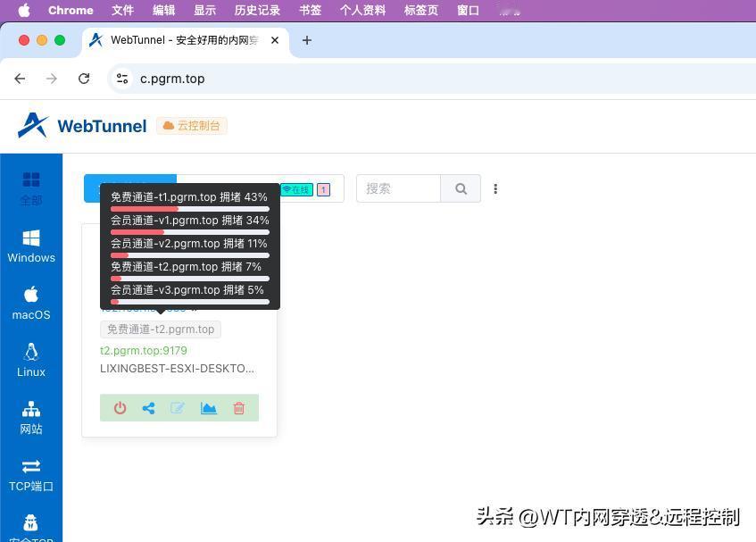This screenshot has height=542, width=756.
Task: Click the v1 congestion progress bar
Action: [190, 232]
